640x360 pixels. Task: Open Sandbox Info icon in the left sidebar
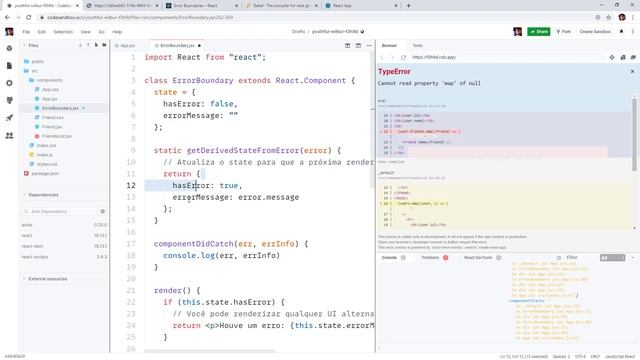(x=9, y=48)
